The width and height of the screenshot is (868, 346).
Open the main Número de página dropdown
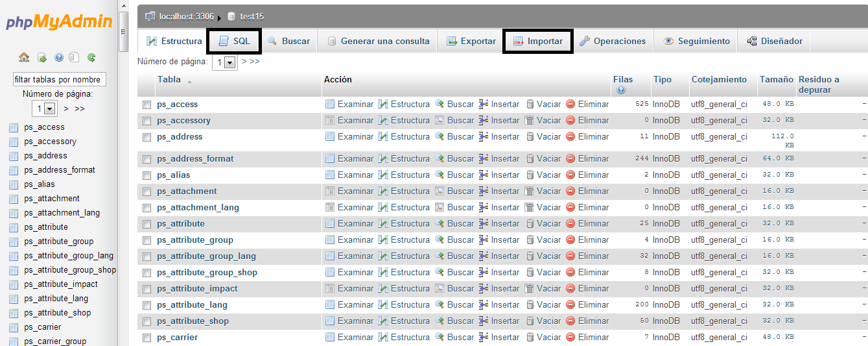[x=224, y=62]
